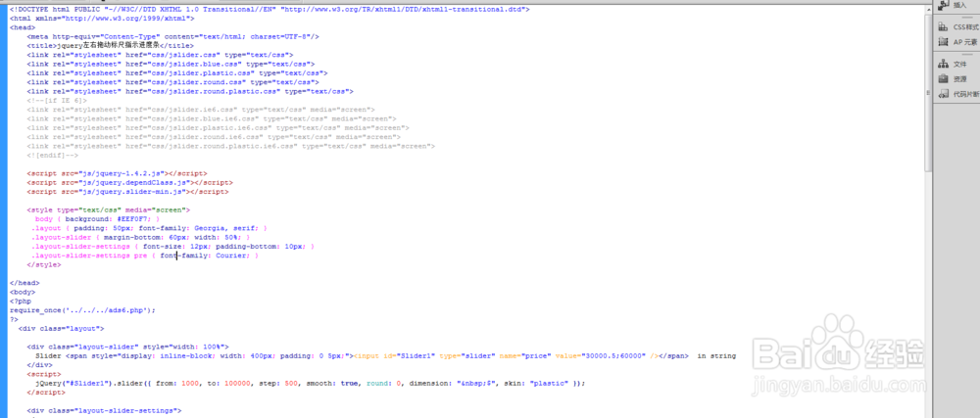
Task: Click the jslider.plastic.css link line
Action: 176,73
